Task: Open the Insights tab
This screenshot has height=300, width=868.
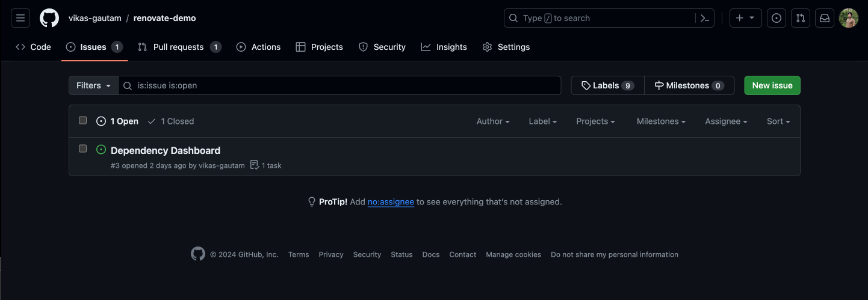Action: 444,47
